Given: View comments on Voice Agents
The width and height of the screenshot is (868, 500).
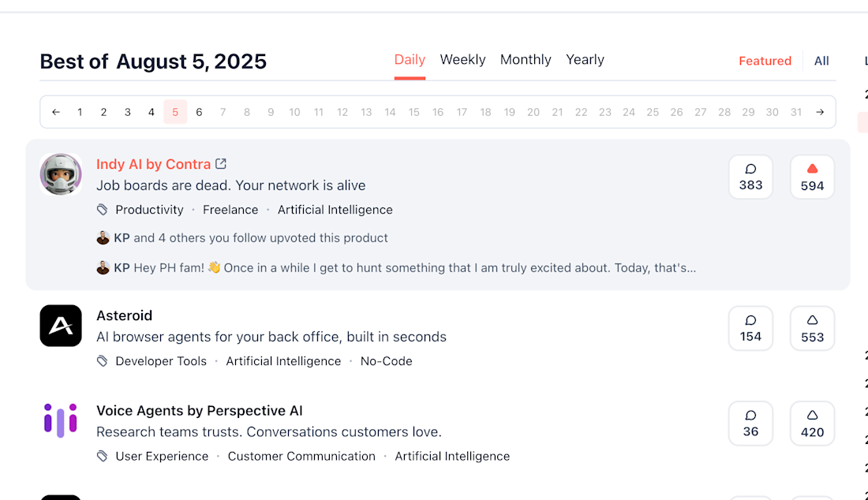Looking at the screenshot, I should (x=750, y=424).
